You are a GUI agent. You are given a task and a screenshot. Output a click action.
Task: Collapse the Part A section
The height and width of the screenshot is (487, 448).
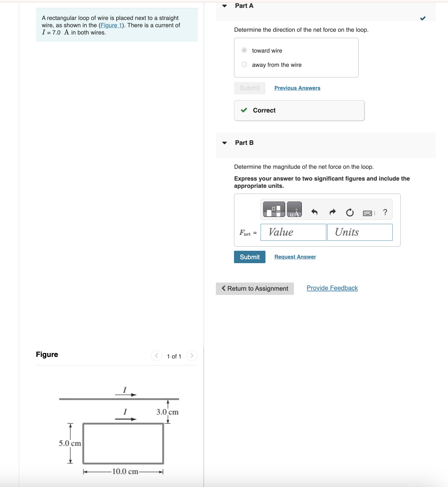[x=224, y=6]
